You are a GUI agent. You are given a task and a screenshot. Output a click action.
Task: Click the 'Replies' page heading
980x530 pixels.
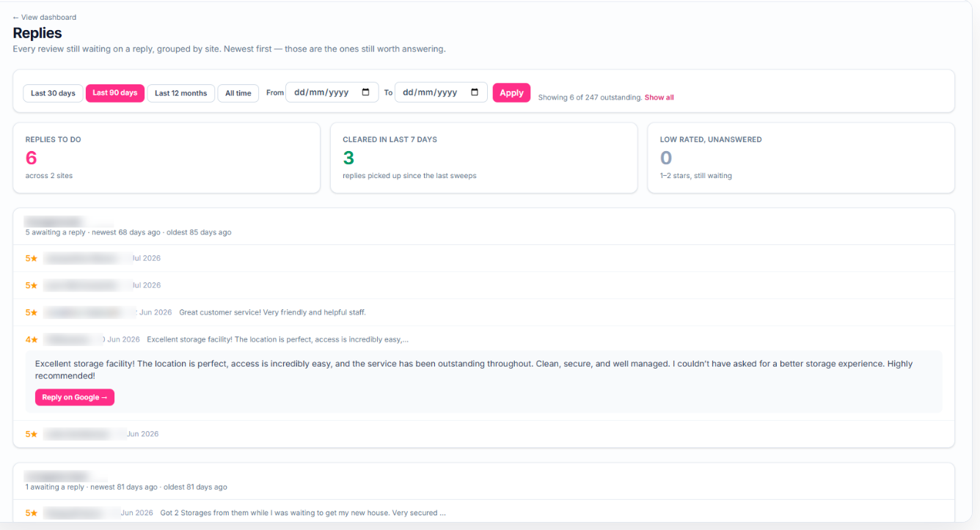(37, 33)
